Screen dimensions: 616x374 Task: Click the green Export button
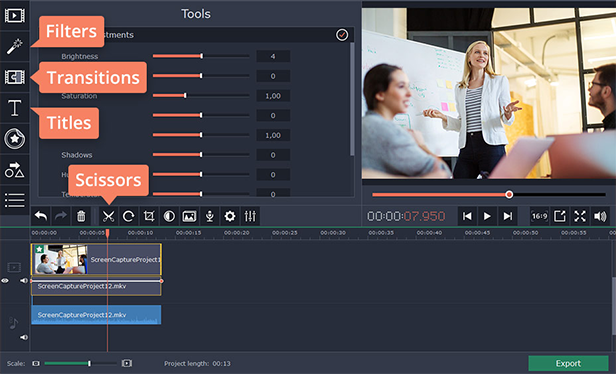(568, 363)
